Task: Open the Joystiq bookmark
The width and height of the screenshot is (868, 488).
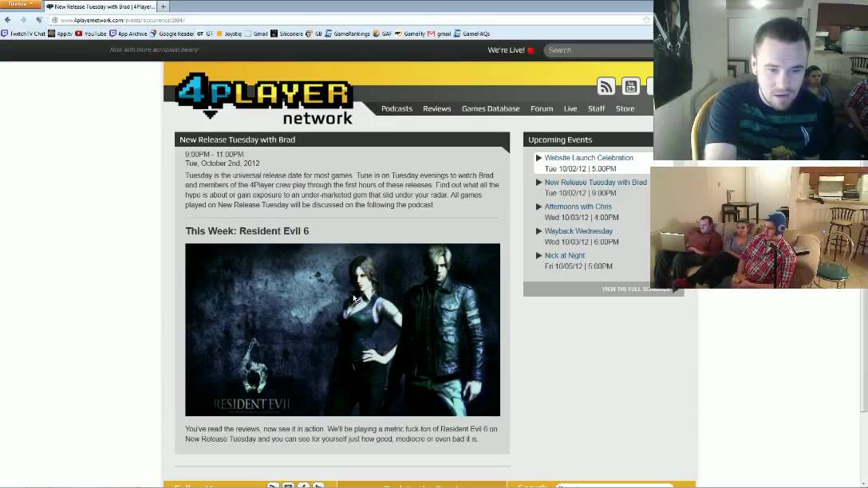Action: 229,33
